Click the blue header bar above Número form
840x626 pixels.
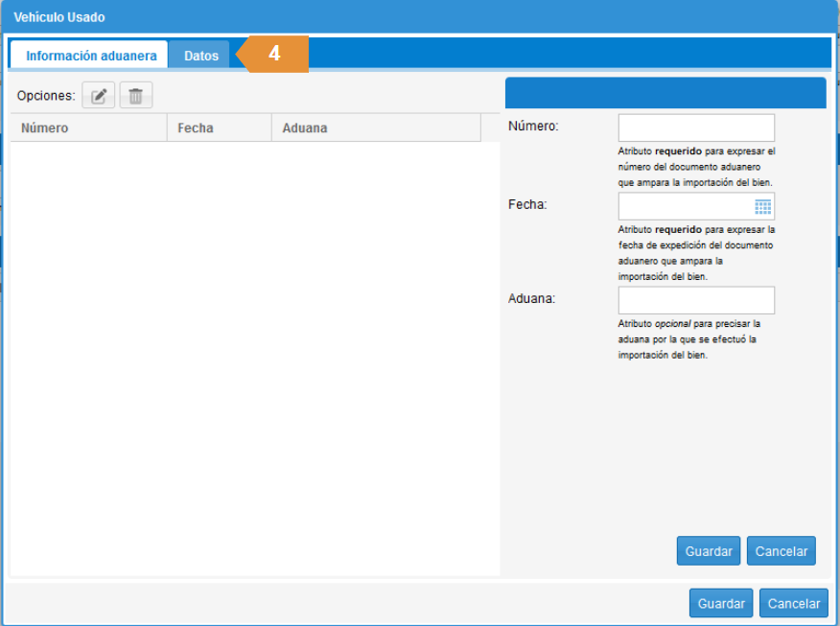665,93
